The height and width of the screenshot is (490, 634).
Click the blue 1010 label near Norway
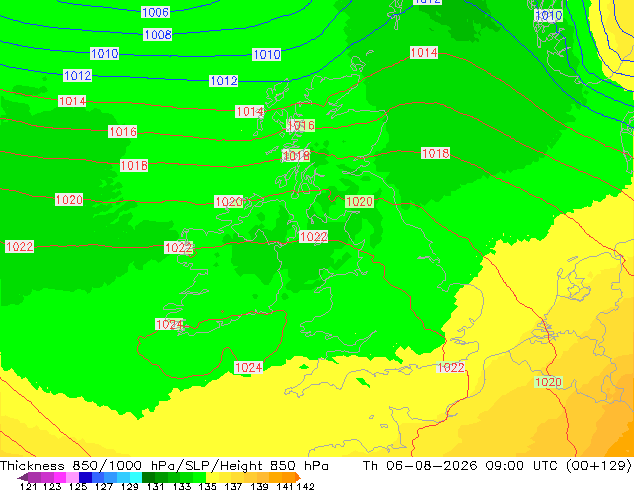click(x=548, y=16)
